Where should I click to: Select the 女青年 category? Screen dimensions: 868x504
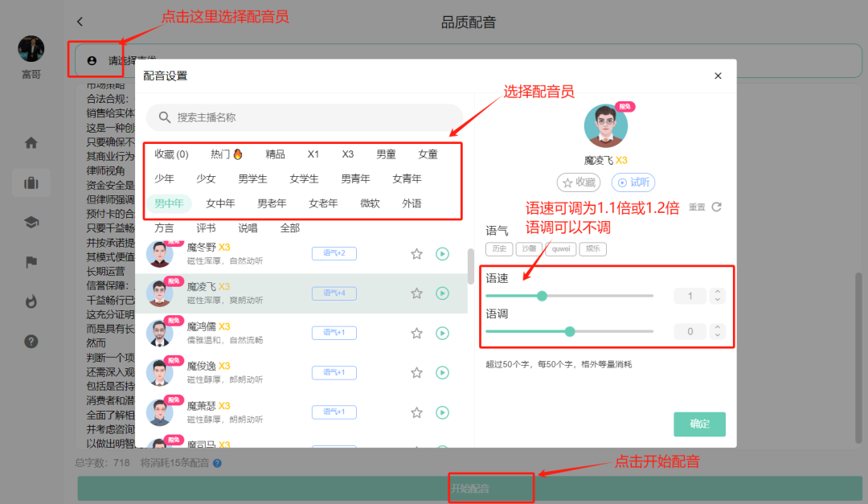407,179
